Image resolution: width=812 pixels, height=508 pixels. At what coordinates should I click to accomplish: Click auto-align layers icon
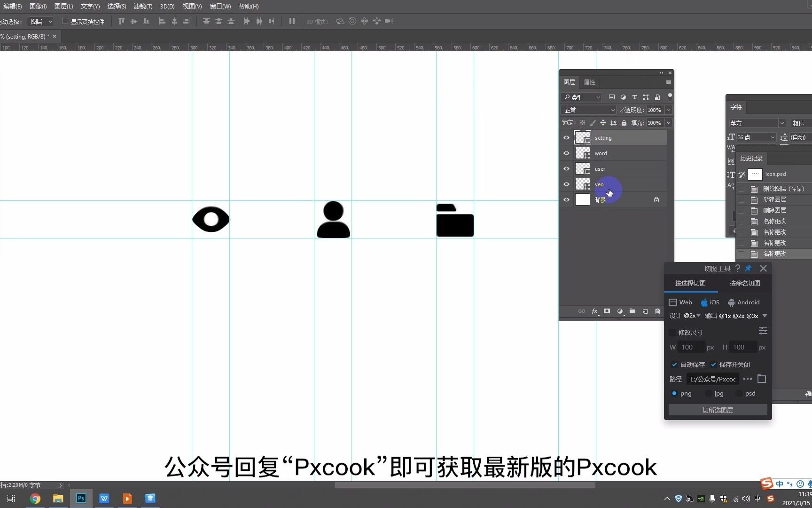[292, 21]
